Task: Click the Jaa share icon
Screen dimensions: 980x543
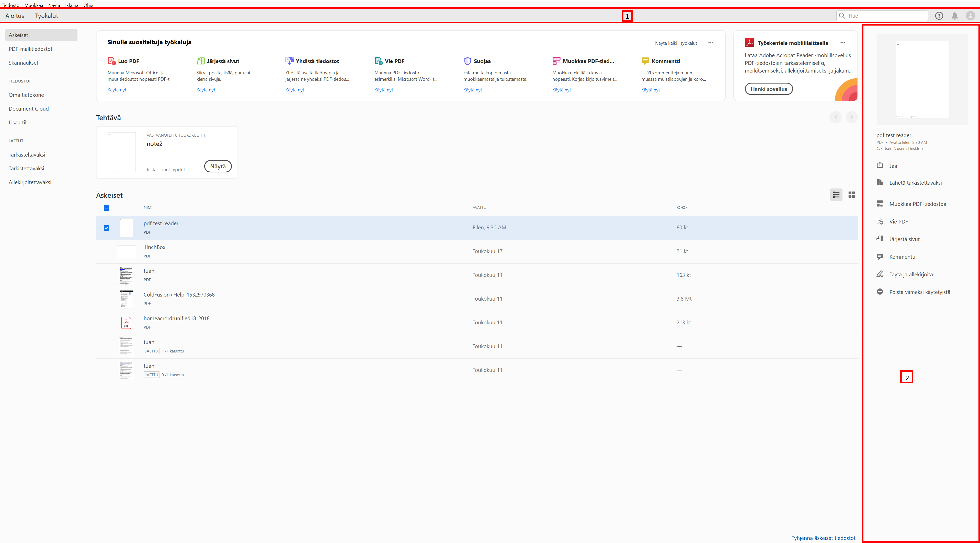Action: point(880,166)
